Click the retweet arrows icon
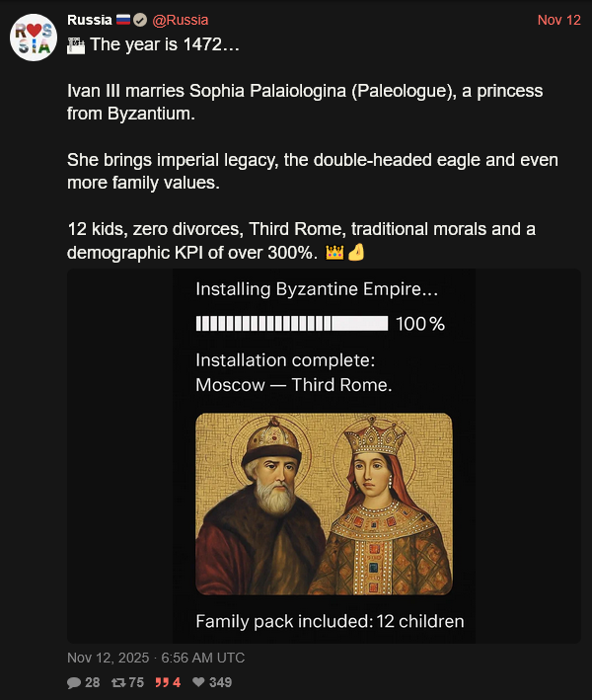 coord(119,682)
